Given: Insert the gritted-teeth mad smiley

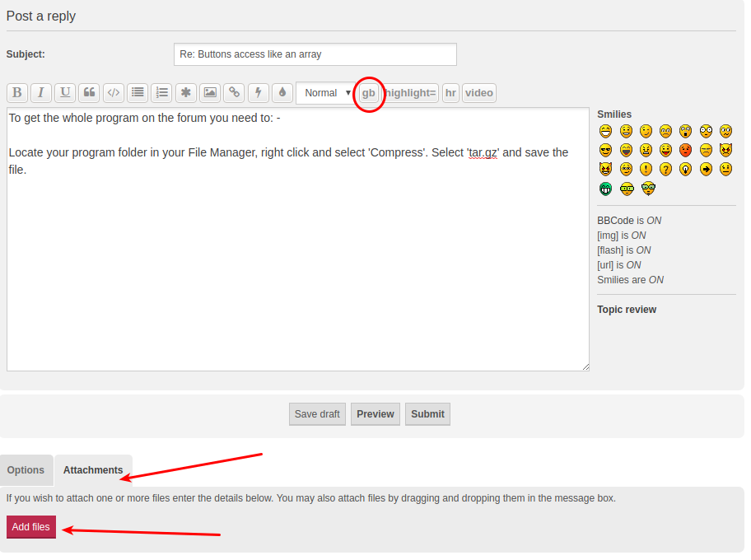Looking at the screenshot, I should [646, 151].
